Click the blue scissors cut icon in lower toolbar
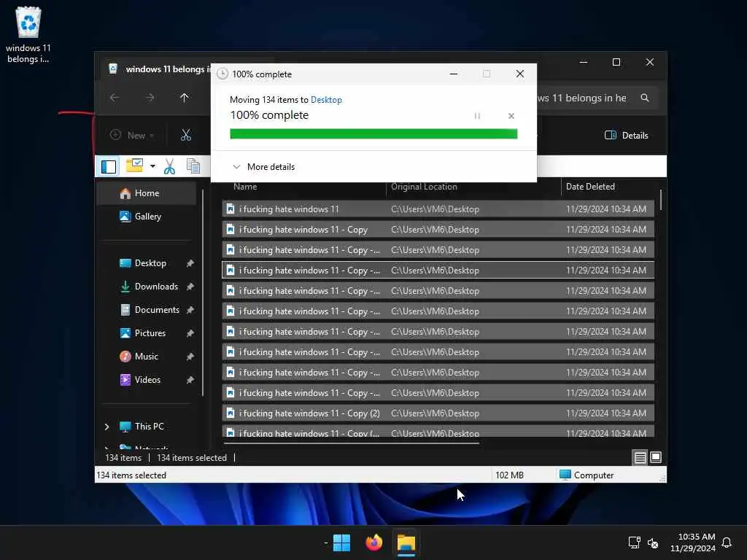The height and width of the screenshot is (560, 747). (169, 166)
